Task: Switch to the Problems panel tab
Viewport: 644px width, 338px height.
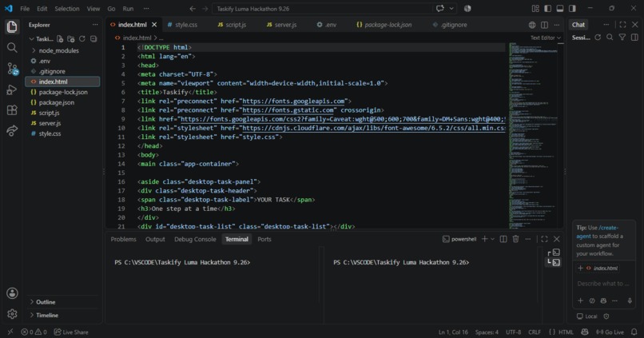Action: (x=123, y=239)
